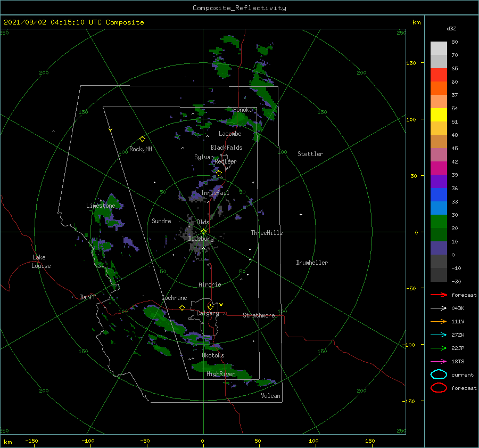
Task: Click the Didsbury label
Action: tap(201, 239)
